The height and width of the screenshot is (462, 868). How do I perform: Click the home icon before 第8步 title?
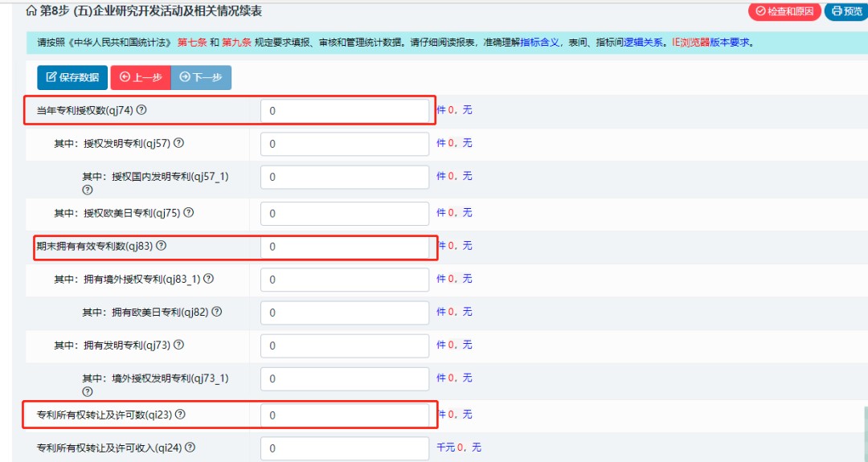[31, 11]
